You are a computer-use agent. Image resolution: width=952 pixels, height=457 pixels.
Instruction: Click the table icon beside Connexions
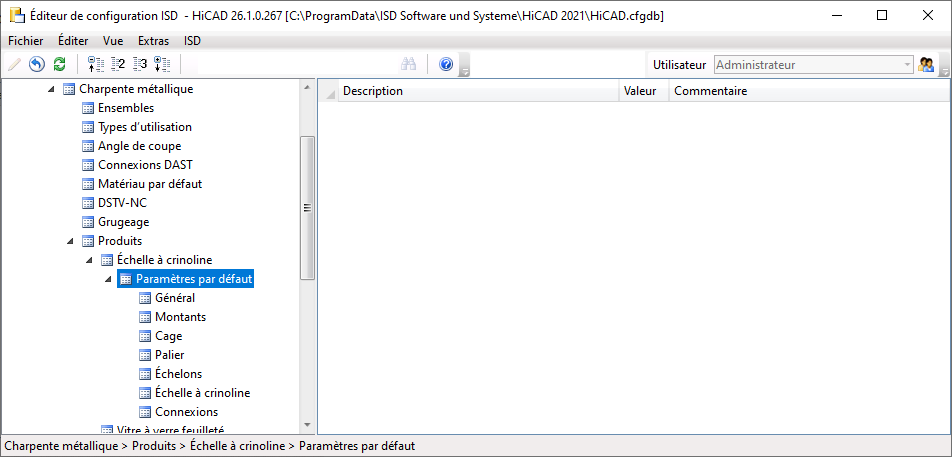tap(145, 411)
